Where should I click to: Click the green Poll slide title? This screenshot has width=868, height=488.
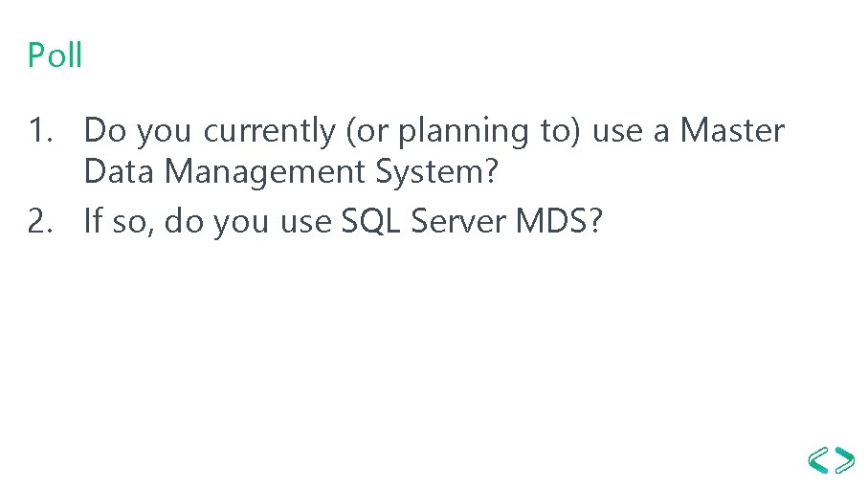[56, 55]
